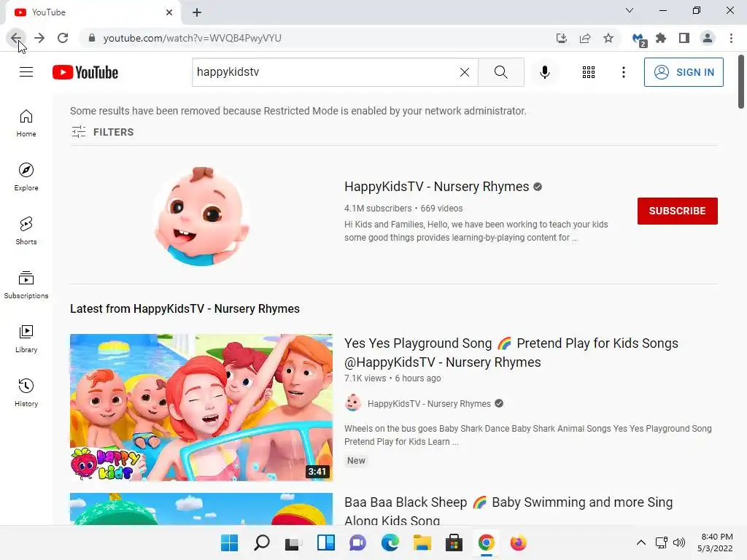The image size is (747, 560).
Task: Go to Home in sidebar
Action: point(26,123)
